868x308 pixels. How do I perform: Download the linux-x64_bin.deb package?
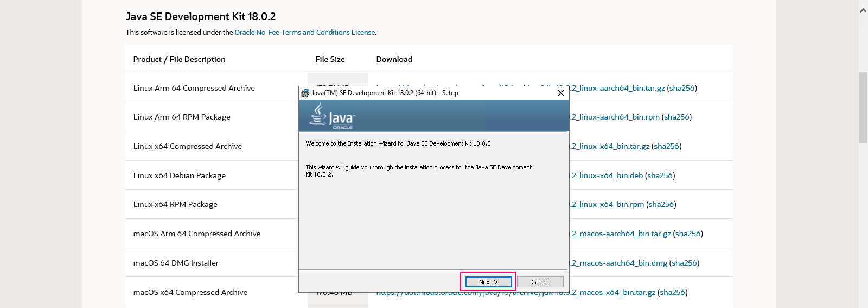607,175
